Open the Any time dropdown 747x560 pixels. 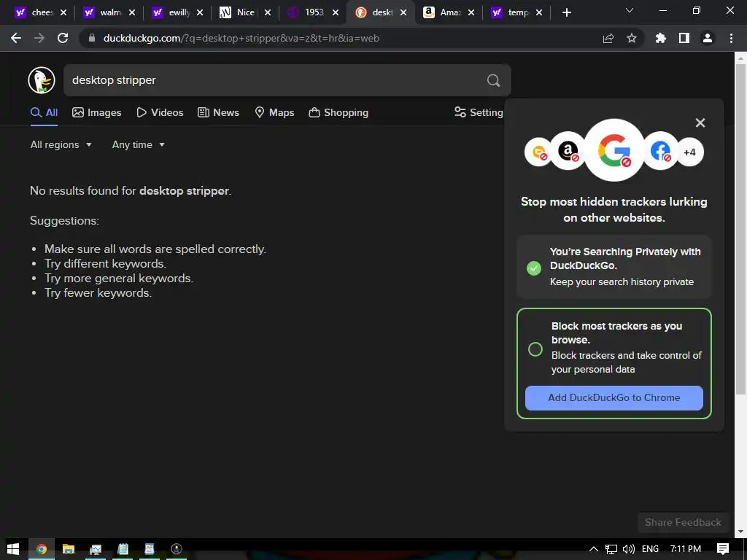(138, 145)
